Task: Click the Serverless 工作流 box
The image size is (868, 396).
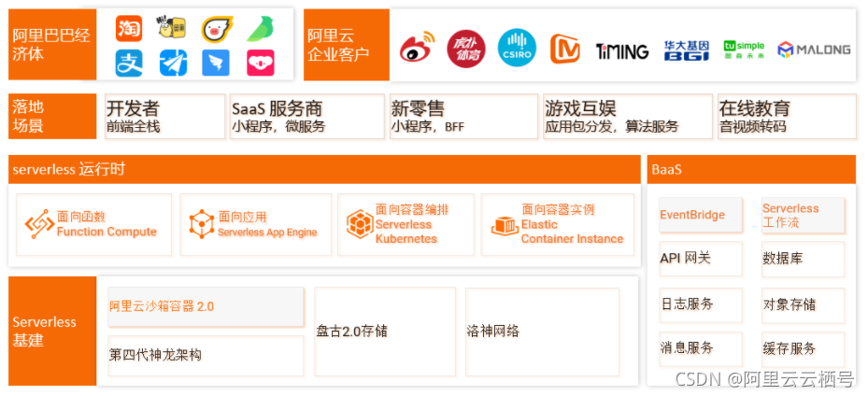Action: pyautogui.click(x=804, y=215)
